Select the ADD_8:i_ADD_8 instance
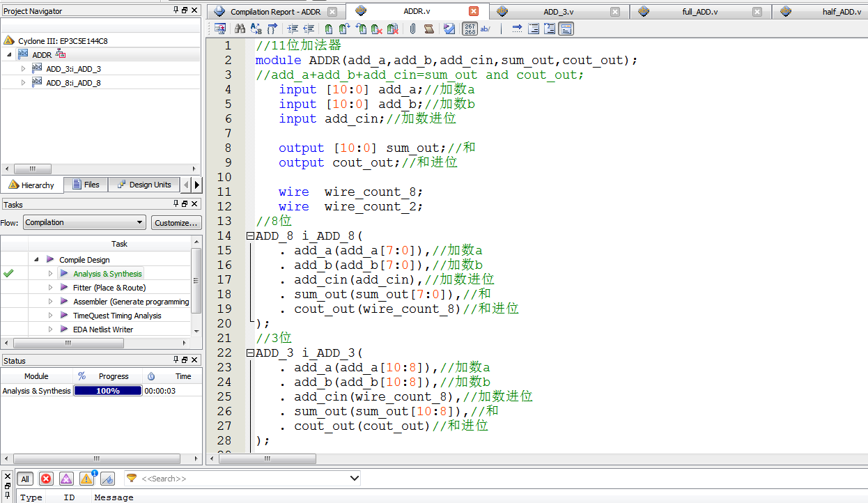Viewport: 868px width, 503px height. (x=73, y=83)
